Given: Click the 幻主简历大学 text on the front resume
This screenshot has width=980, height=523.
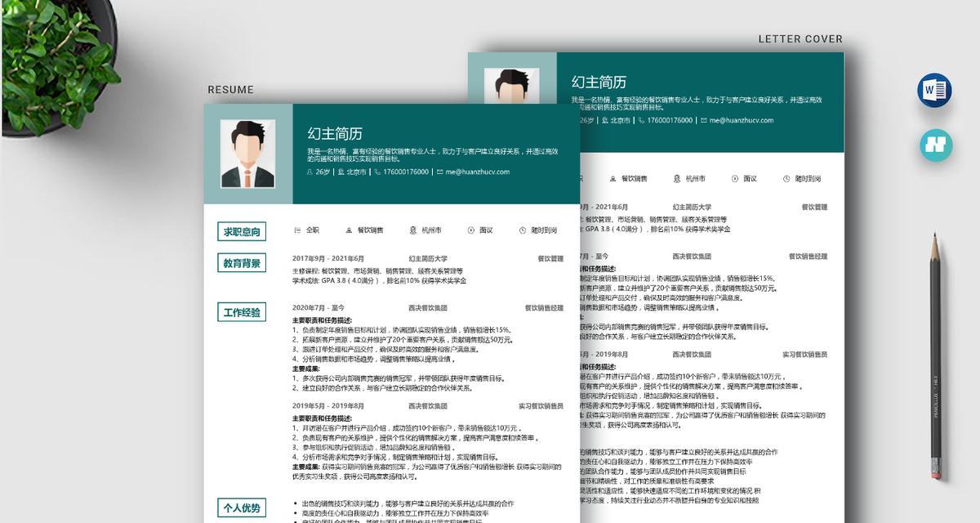Looking at the screenshot, I should [x=428, y=258].
